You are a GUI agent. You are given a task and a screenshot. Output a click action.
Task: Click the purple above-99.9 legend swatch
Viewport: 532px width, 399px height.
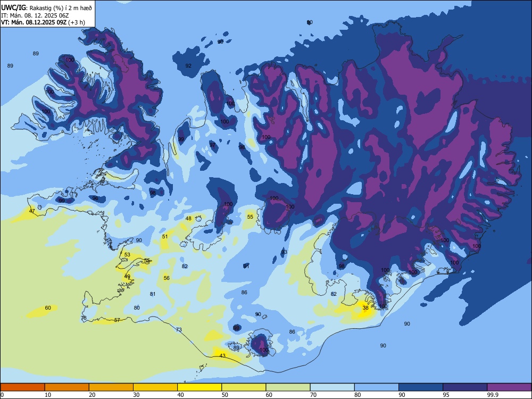(x=509, y=387)
